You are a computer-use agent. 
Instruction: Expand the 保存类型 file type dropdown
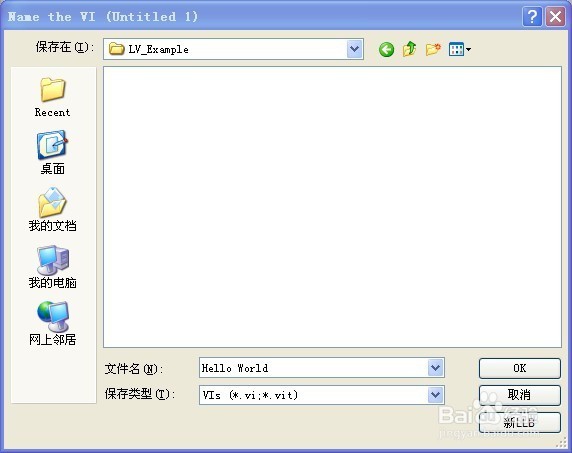tap(436, 395)
